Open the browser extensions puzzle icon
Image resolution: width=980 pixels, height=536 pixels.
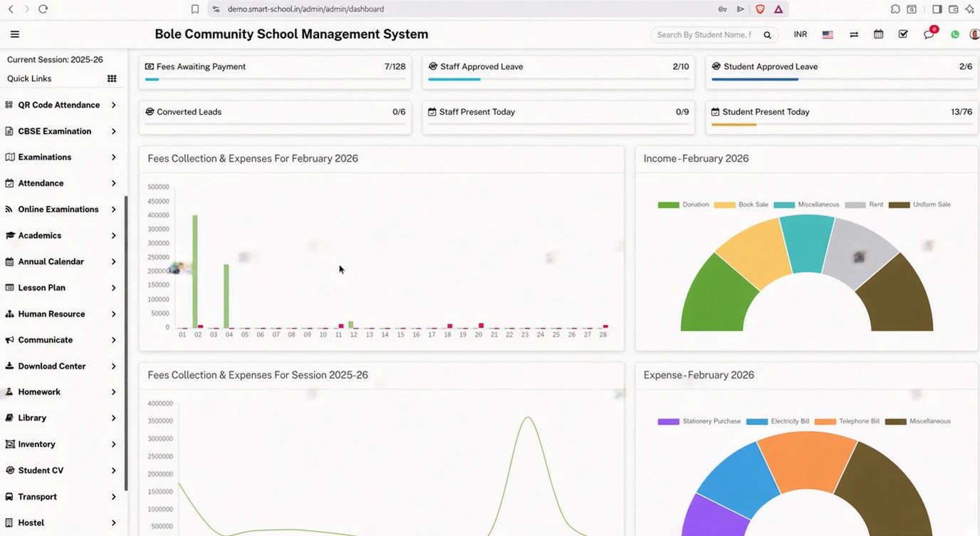pos(895,9)
